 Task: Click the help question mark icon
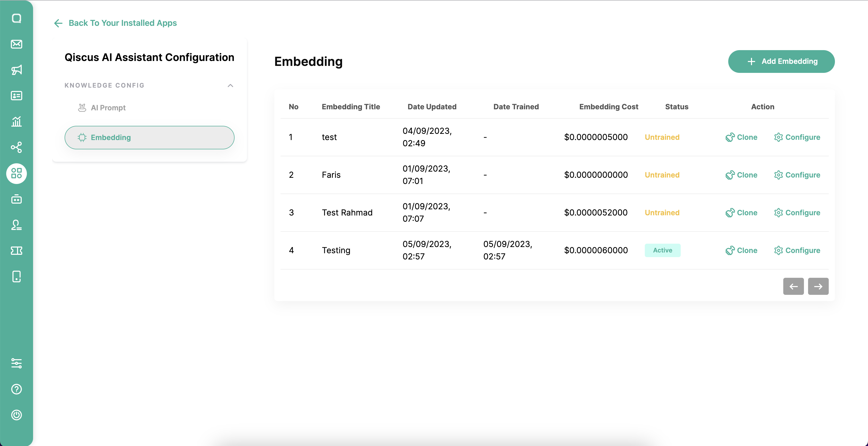point(16,389)
